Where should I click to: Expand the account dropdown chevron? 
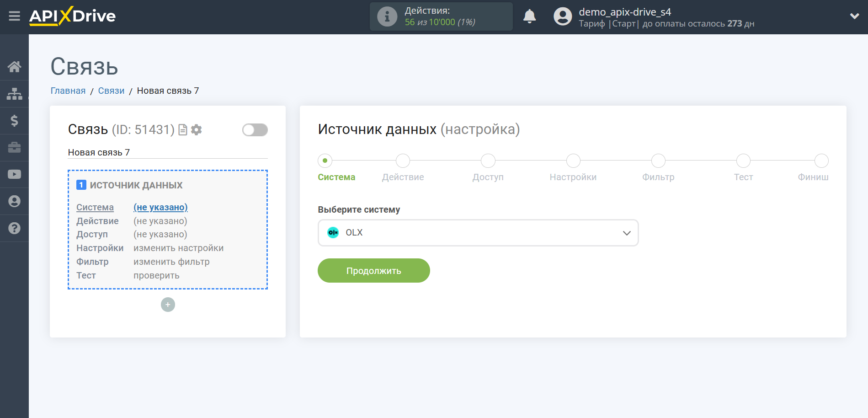(854, 16)
